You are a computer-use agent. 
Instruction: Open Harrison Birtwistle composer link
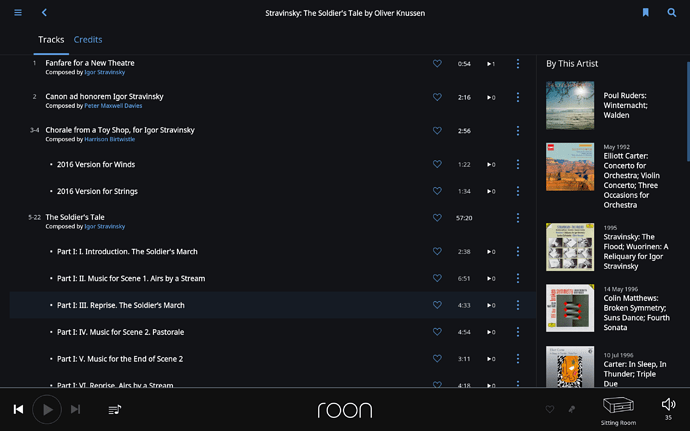110,139
